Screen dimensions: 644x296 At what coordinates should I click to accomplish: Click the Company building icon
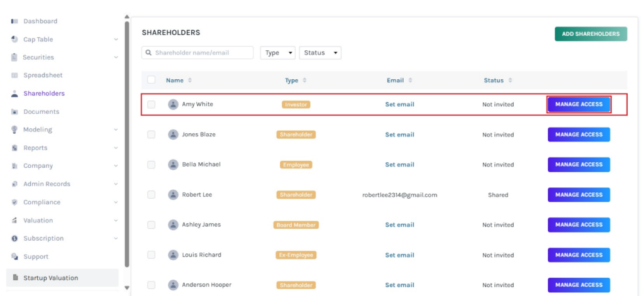click(x=14, y=166)
